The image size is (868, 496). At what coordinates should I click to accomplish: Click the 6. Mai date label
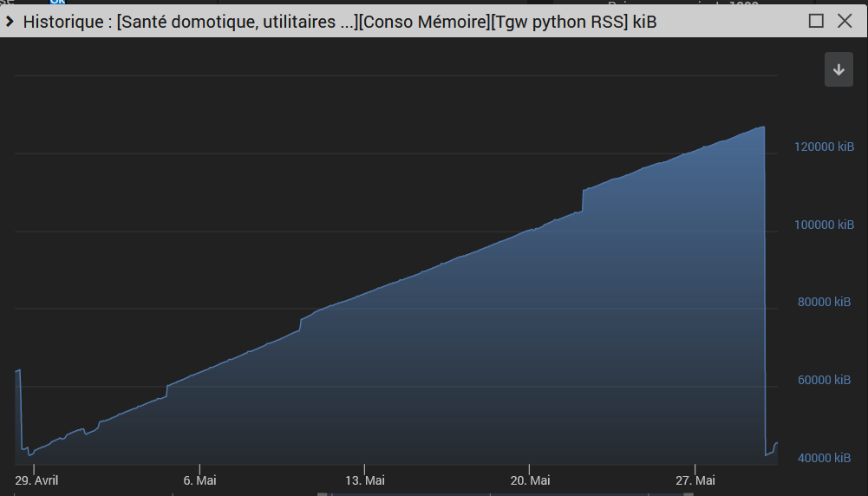pyautogui.click(x=199, y=480)
